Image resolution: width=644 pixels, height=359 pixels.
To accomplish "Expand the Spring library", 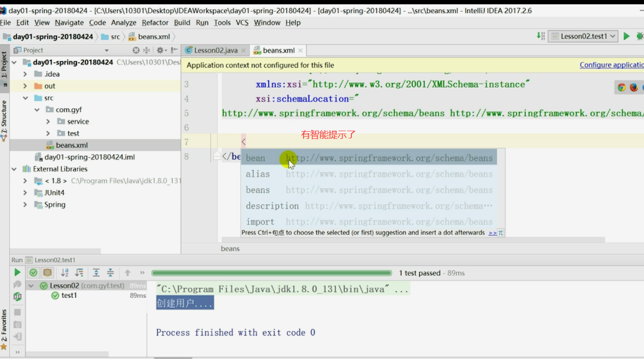I will pyautogui.click(x=25, y=205).
